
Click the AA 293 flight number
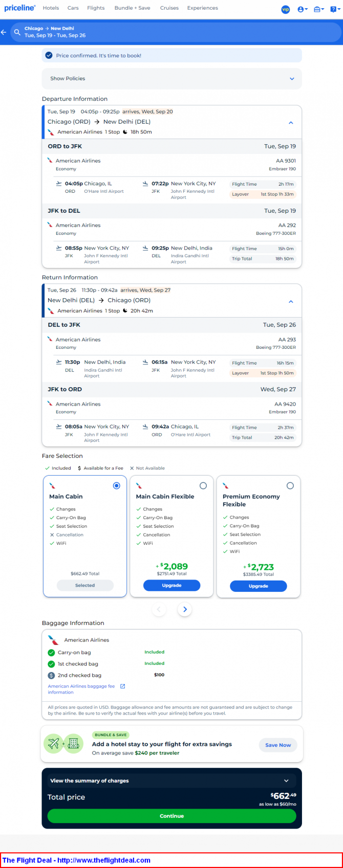287,340
